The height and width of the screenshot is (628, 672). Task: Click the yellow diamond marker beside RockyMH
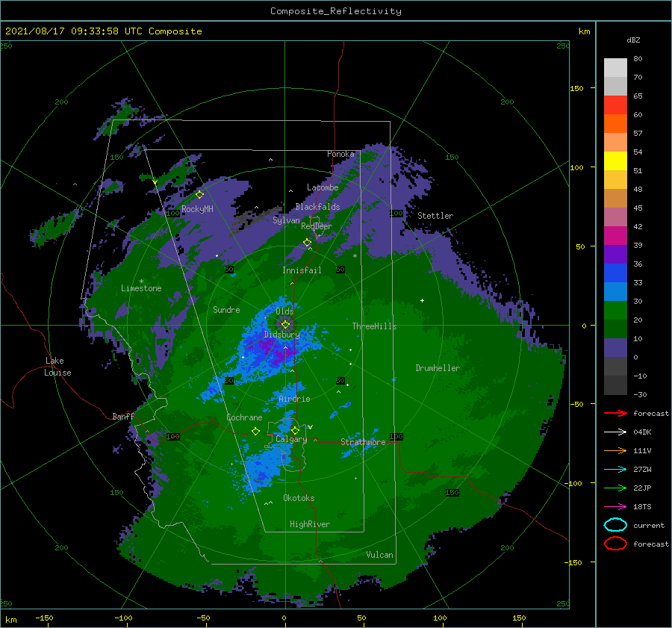[x=199, y=195]
